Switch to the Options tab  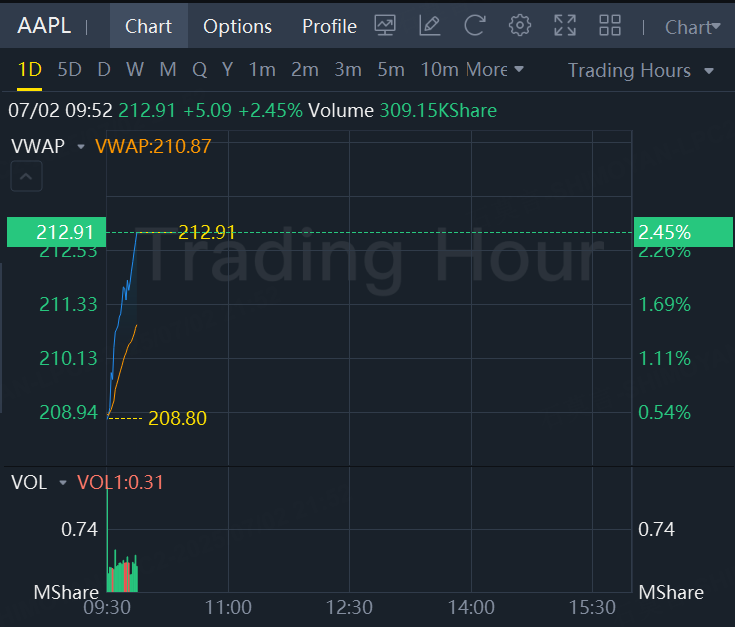point(237,26)
